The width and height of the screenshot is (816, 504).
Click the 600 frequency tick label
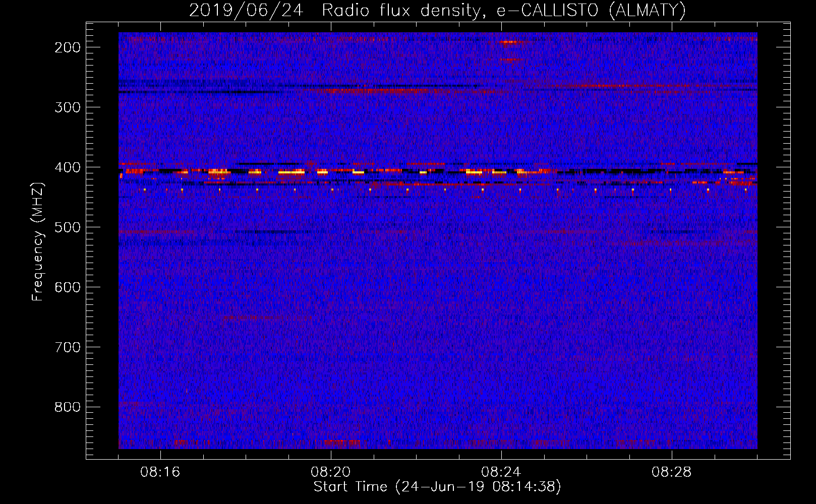click(68, 287)
